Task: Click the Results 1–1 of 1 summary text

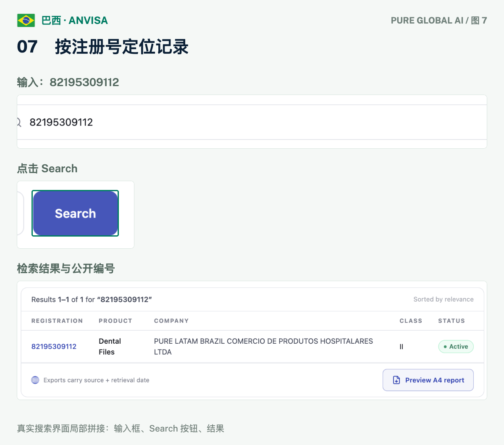Action: [x=92, y=300]
